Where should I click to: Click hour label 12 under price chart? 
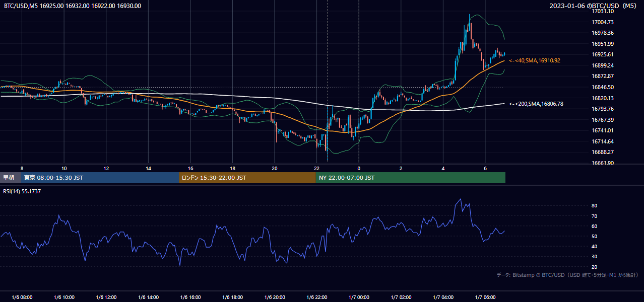point(106,168)
